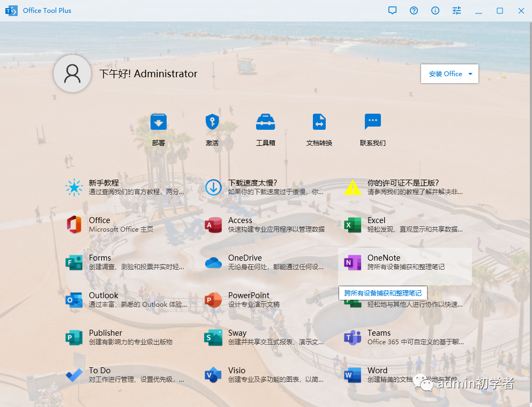
Task: Open the 联系我们 contact chat icon
Action: click(x=372, y=122)
